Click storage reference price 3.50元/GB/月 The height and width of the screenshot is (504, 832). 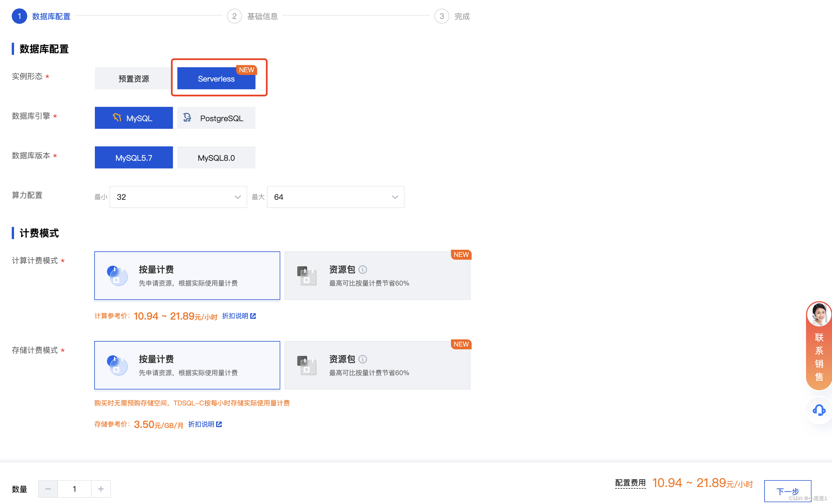(158, 424)
